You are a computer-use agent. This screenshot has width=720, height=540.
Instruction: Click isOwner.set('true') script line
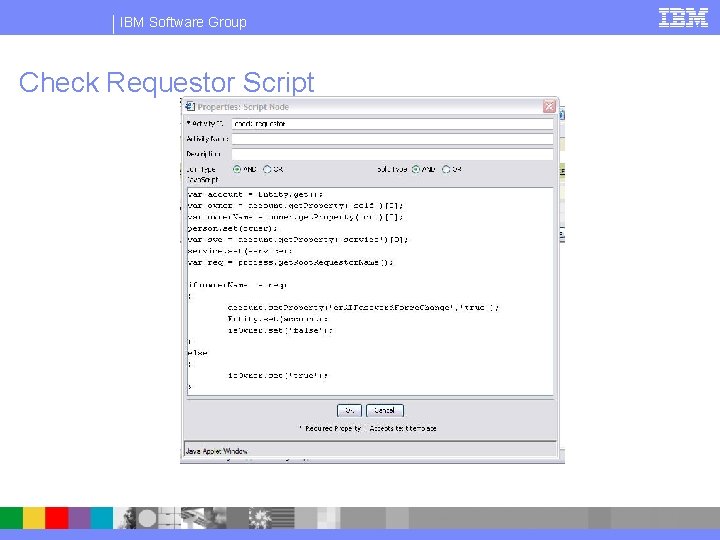click(277, 375)
